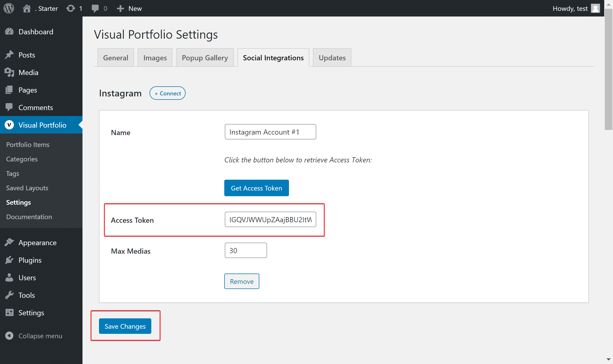Click the Comments icon in sidebar
This screenshot has width=613, height=364.
tap(9, 107)
